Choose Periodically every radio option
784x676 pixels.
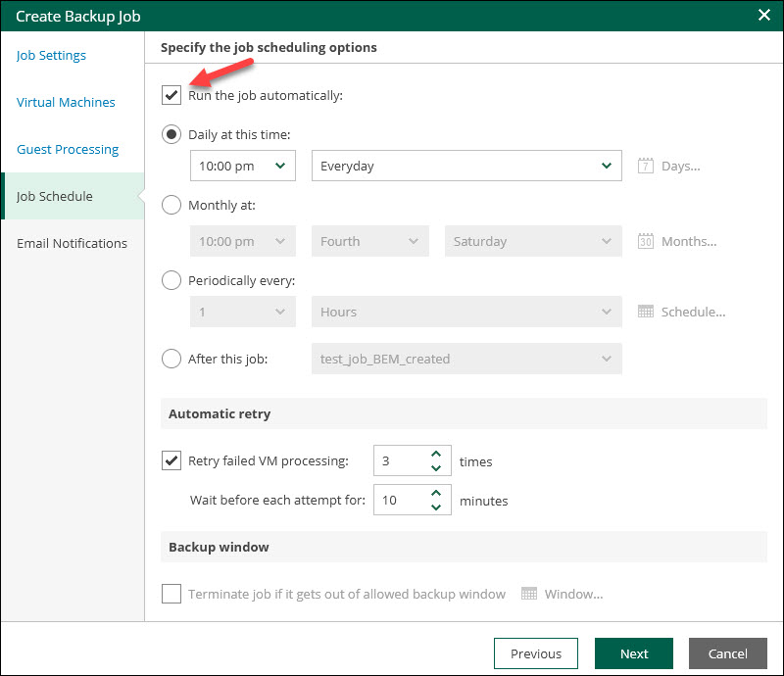[x=171, y=280]
